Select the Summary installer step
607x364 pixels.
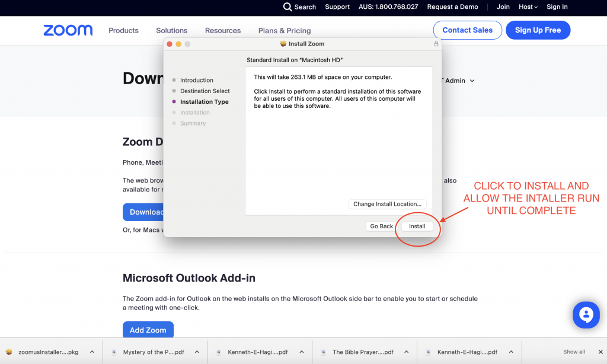tap(193, 123)
